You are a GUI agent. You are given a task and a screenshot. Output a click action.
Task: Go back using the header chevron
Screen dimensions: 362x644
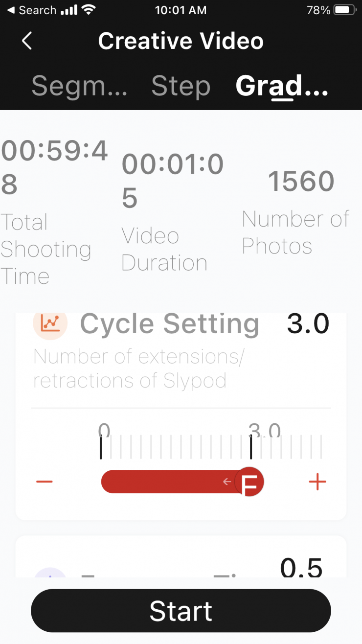(27, 41)
